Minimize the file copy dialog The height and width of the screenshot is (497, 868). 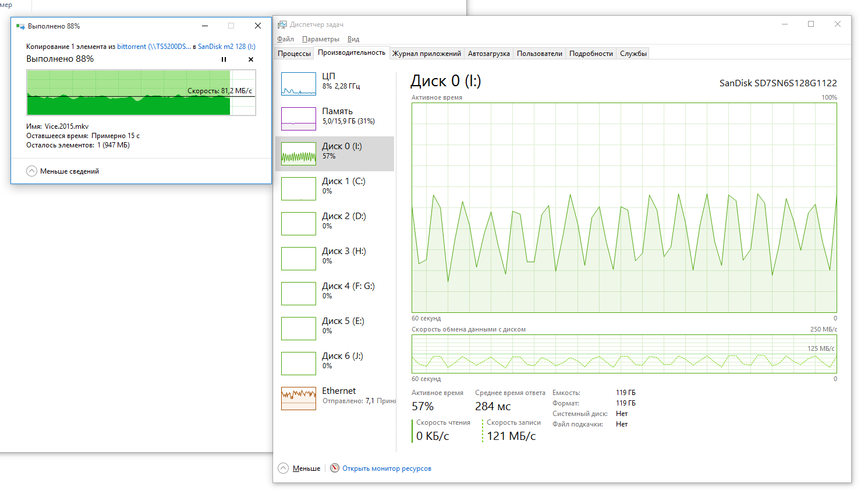point(205,26)
